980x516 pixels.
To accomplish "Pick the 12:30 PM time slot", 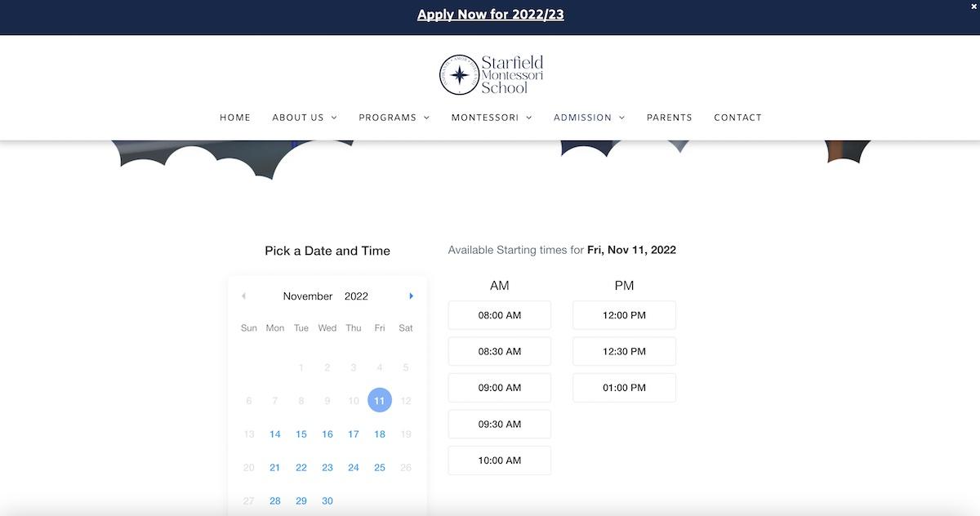I will [x=624, y=351].
